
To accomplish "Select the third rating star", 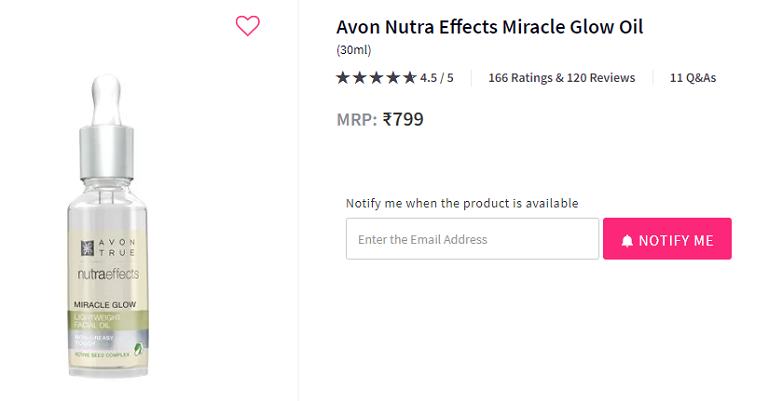I will click(376, 78).
